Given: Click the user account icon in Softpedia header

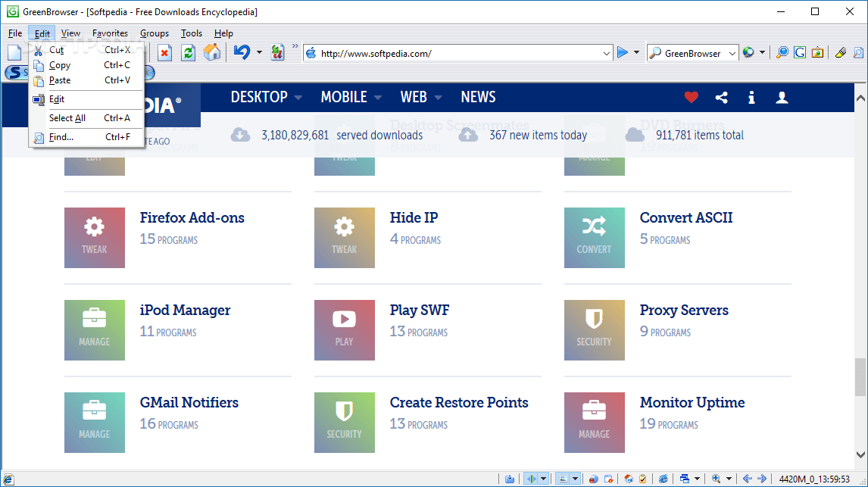Looking at the screenshot, I should click(782, 98).
